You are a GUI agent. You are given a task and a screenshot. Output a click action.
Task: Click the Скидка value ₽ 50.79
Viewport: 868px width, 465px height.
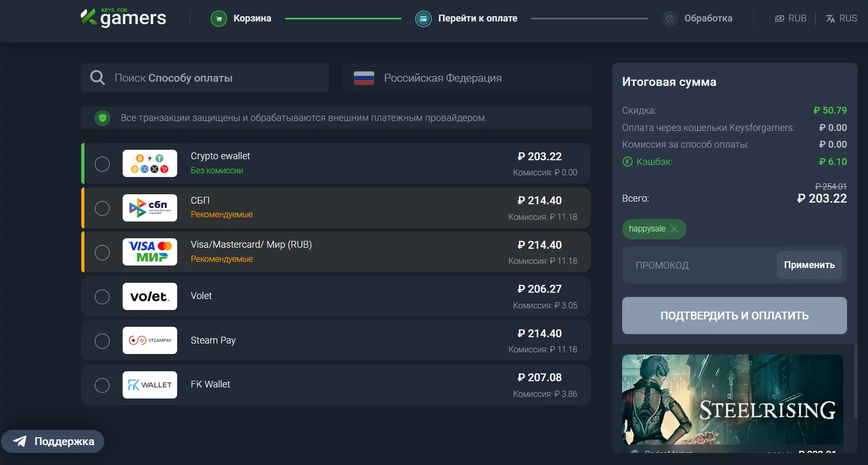[x=830, y=110]
